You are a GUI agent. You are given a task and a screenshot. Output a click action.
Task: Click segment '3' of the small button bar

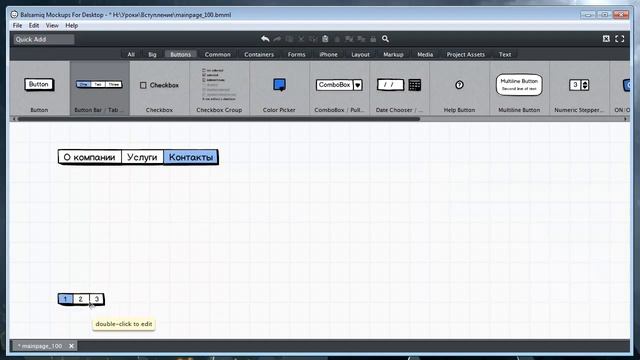tap(97, 299)
